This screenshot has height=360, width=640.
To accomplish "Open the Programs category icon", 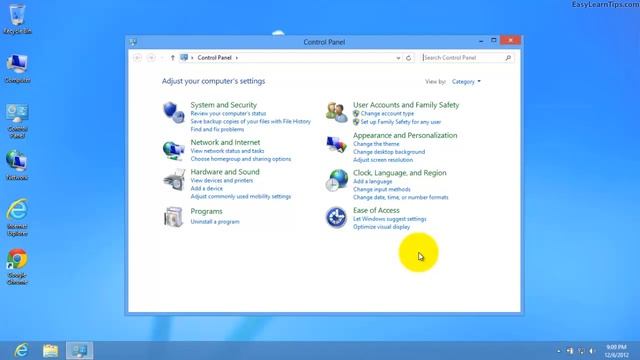I will [x=173, y=216].
